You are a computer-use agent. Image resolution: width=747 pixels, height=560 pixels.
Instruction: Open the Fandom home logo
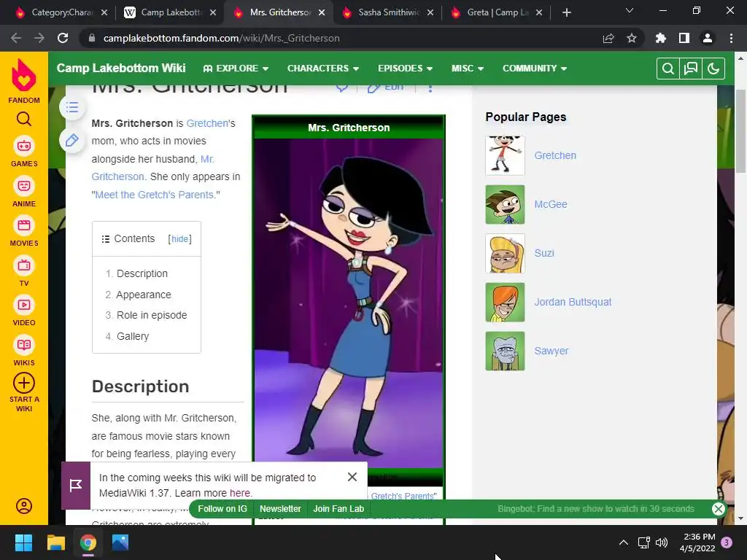coord(24,75)
